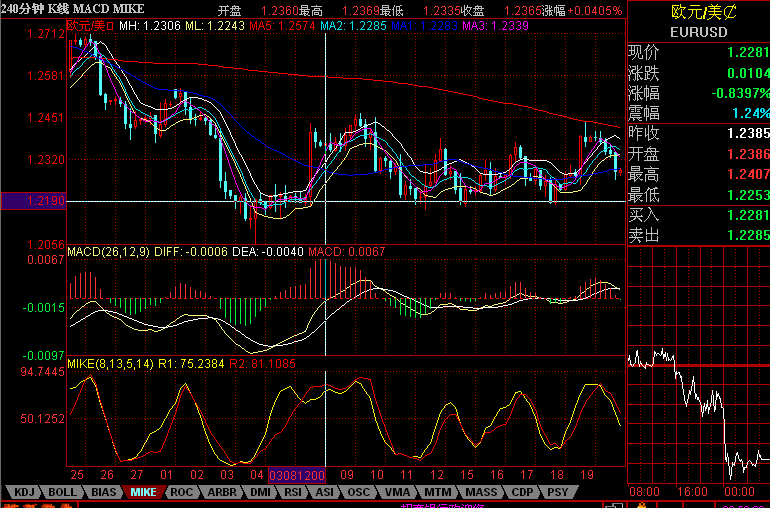Click the MA1: 1.2283 legend value
This screenshot has width=770, height=508.
tap(424, 26)
